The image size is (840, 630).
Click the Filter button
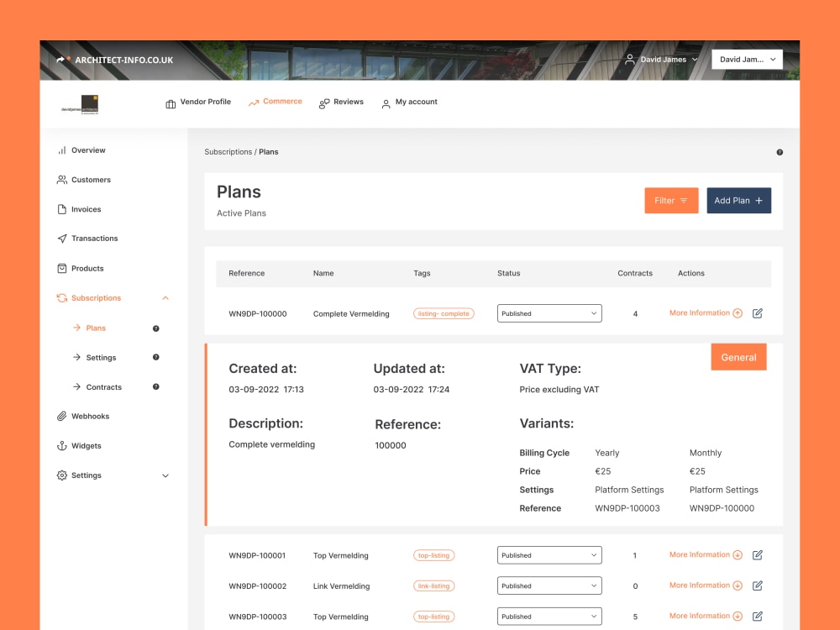coord(671,201)
